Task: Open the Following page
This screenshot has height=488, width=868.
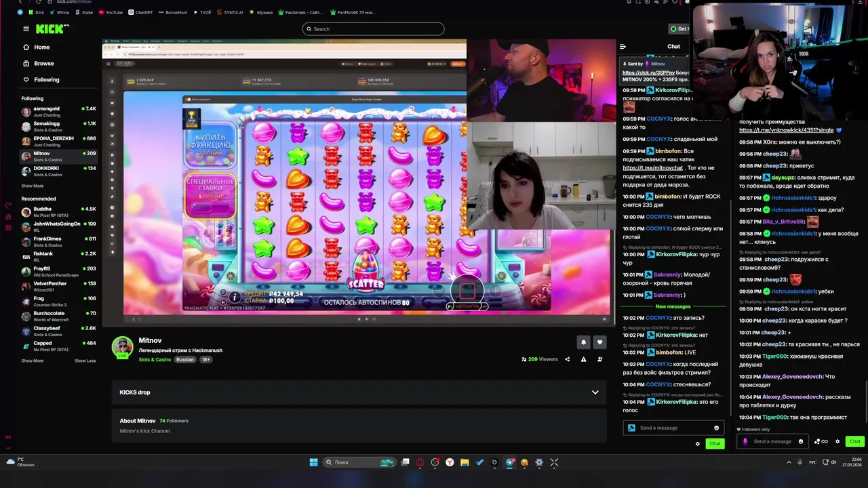Action: pyautogui.click(x=41, y=79)
